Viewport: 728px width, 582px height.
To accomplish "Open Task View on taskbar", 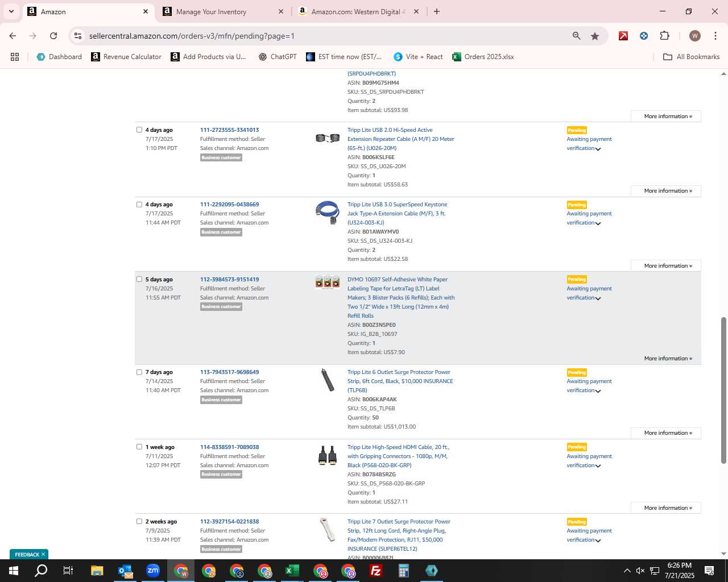I will click(68, 571).
